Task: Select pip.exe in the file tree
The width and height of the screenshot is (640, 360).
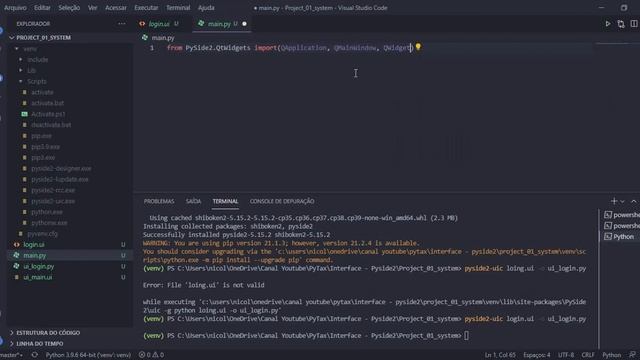Action: (41, 136)
